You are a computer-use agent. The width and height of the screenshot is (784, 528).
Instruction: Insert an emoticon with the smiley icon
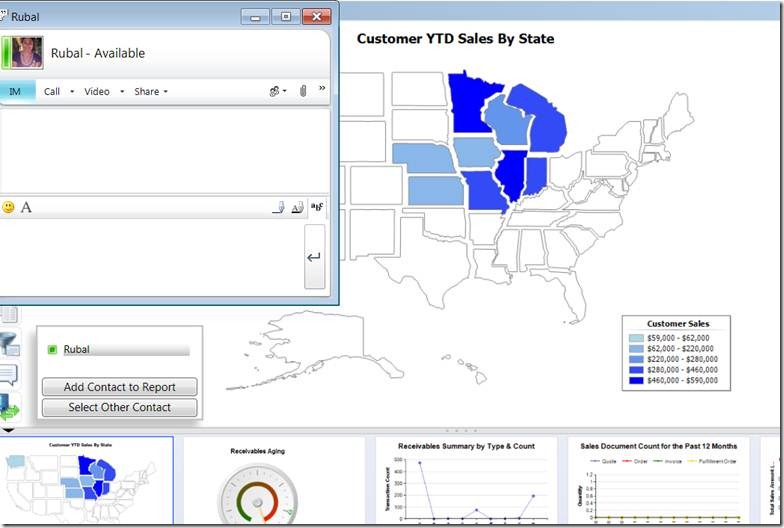[x=8, y=207]
